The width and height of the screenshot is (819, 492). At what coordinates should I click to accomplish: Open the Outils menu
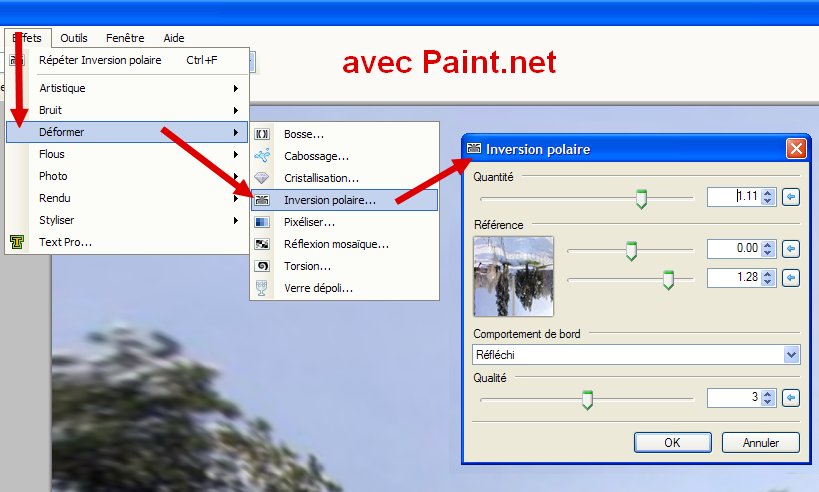[x=74, y=38]
